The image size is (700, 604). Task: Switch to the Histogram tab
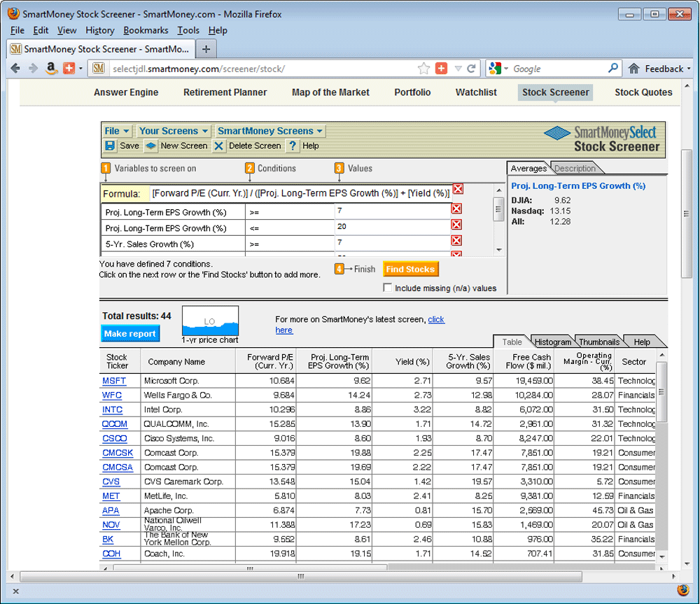click(553, 342)
